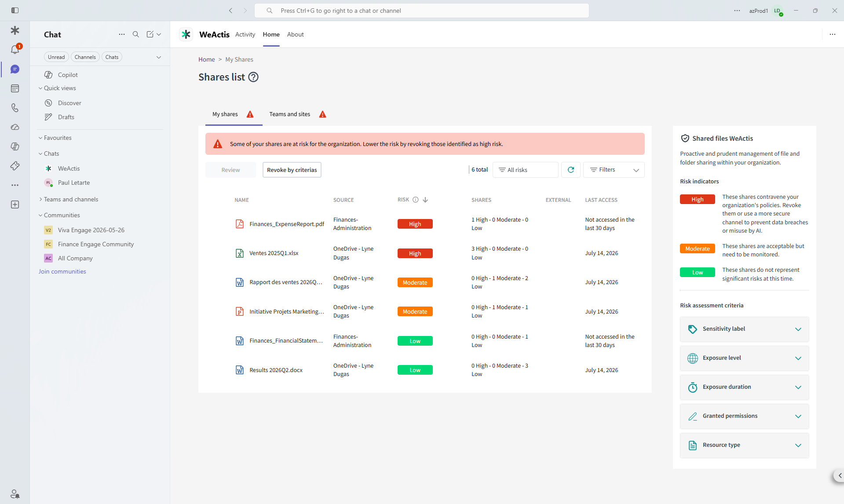Open Paul Letarte chat
The width and height of the screenshot is (844, 504).
[x=100, y=183]
